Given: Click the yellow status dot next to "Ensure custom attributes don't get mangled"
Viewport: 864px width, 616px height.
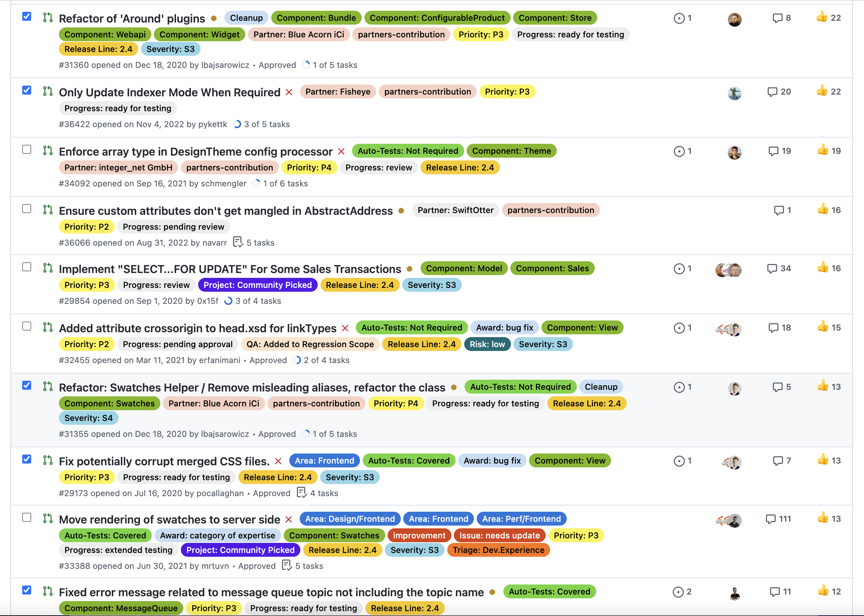Looking at the screenshot, I should pyautogui.click(x=401, y=211).
